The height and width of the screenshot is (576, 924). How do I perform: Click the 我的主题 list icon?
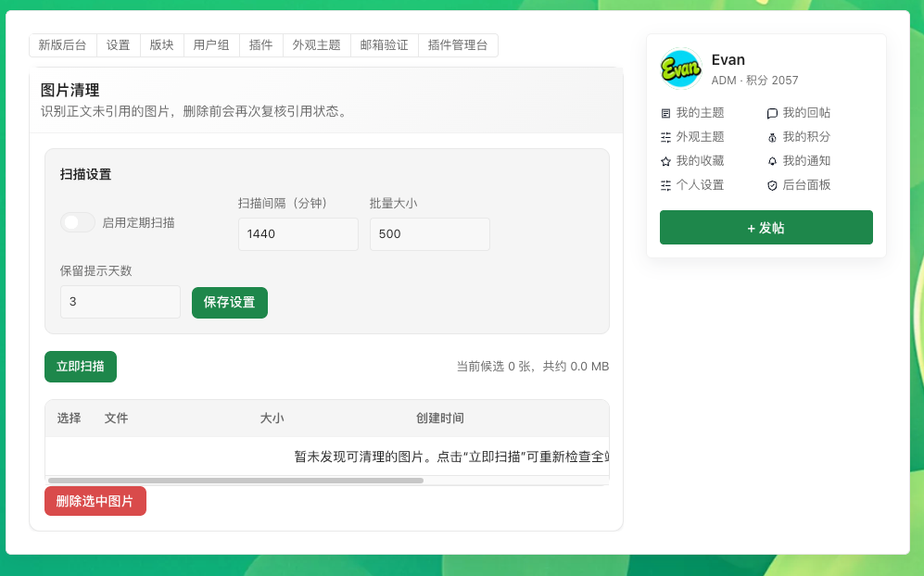pyautogui.click(x=666, y=113)
